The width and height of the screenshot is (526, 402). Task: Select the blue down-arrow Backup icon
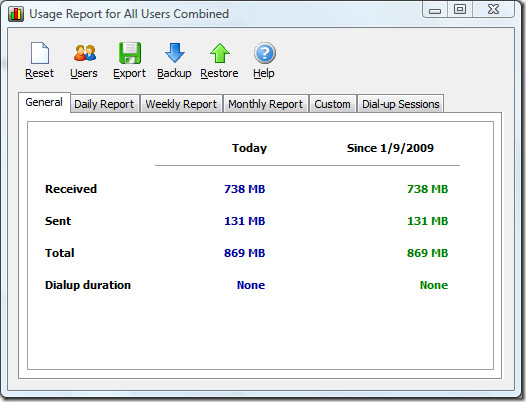click(174, 53)
